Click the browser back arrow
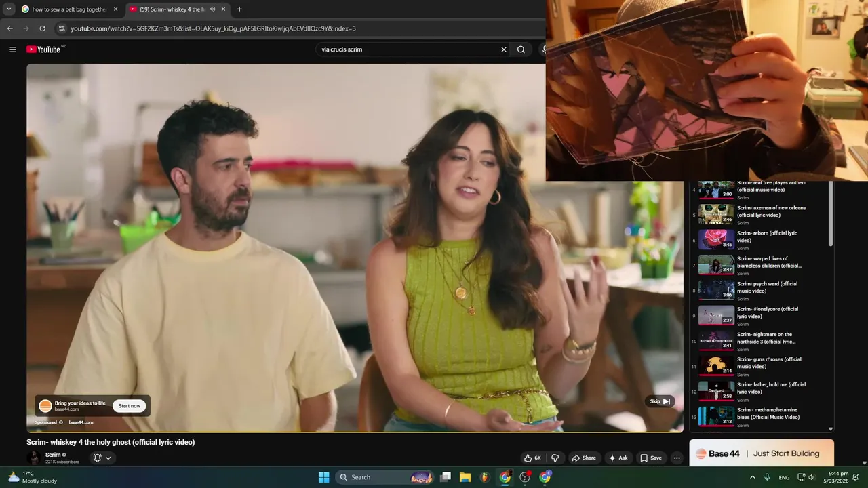The width and height of the screenshot is (868, 488). 9,28
